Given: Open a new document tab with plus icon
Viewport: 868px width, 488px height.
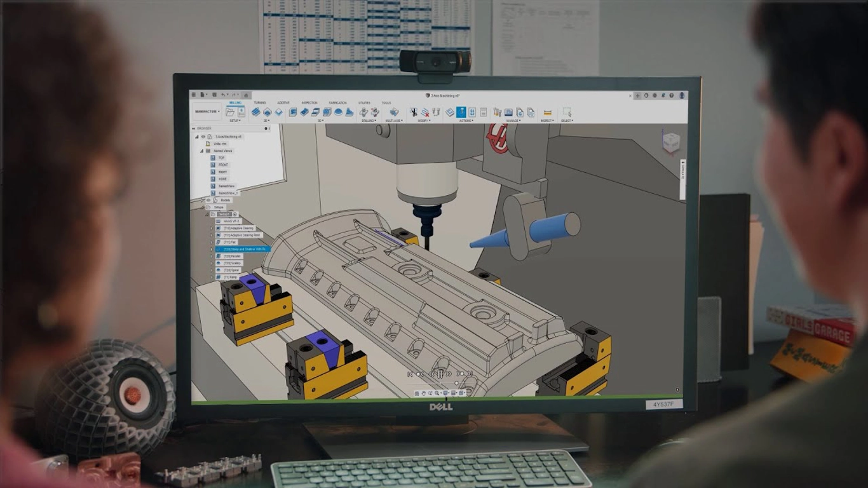Looking at the screenshot, I should 637,95.
